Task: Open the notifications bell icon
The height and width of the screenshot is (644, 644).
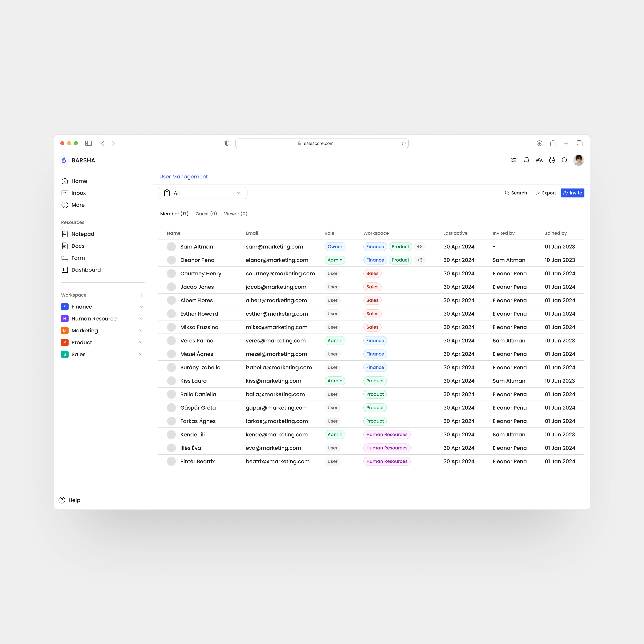Action: 526,160
